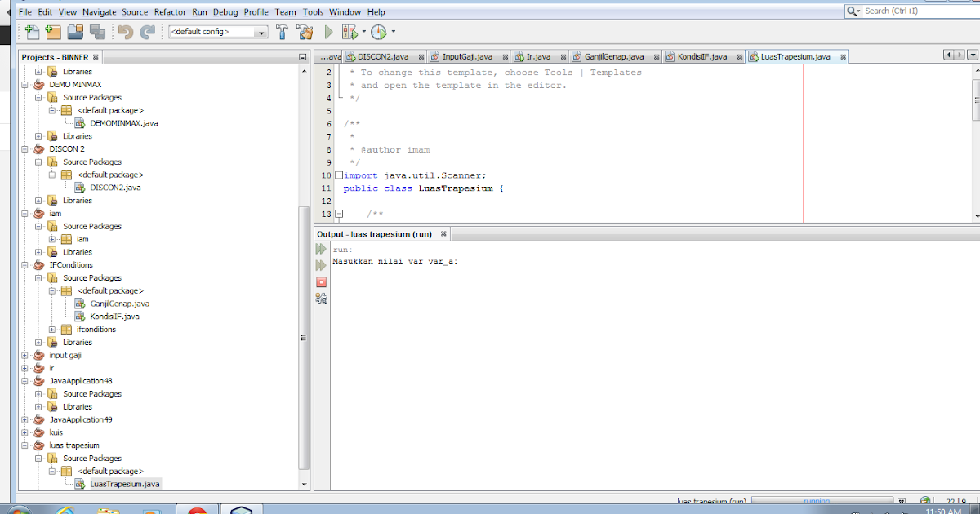Expand the input gaji project node
This screenshot has height=514, width=980.
tap(26, 356)
